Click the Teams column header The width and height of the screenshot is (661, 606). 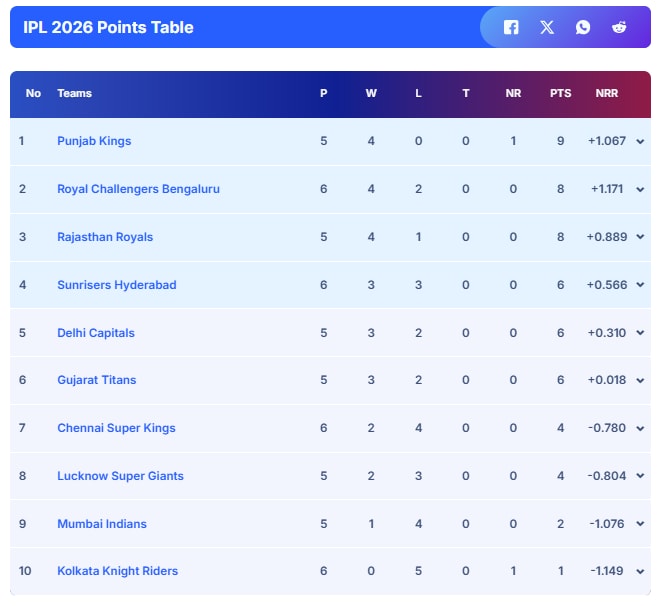[74, 93]
